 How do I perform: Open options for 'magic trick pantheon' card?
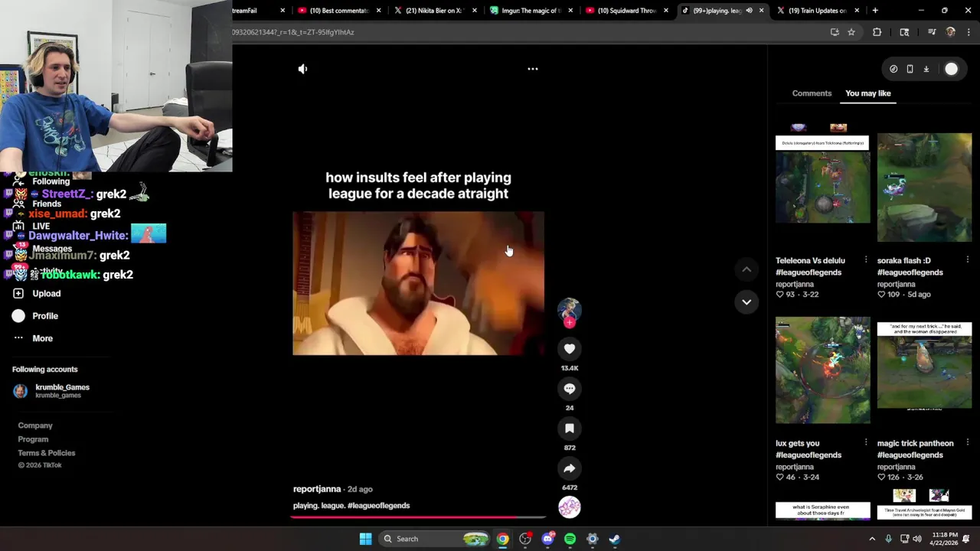pyautogui.click(x=968, y=443)
